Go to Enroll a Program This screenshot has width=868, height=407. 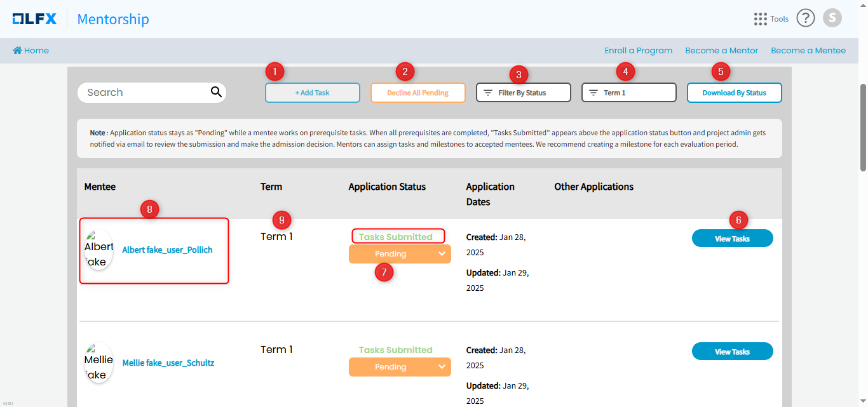[x=638, y=51]
